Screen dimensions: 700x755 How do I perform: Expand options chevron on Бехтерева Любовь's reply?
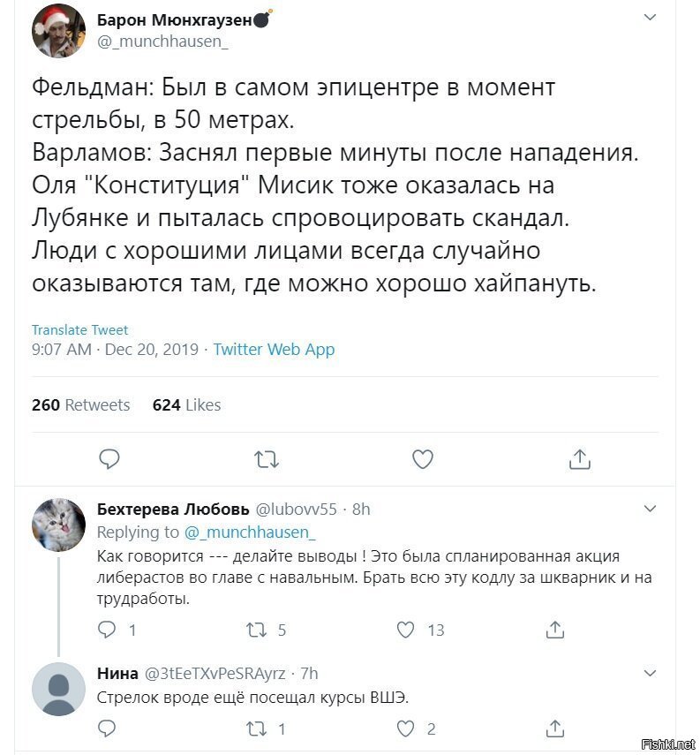(650, 509)
